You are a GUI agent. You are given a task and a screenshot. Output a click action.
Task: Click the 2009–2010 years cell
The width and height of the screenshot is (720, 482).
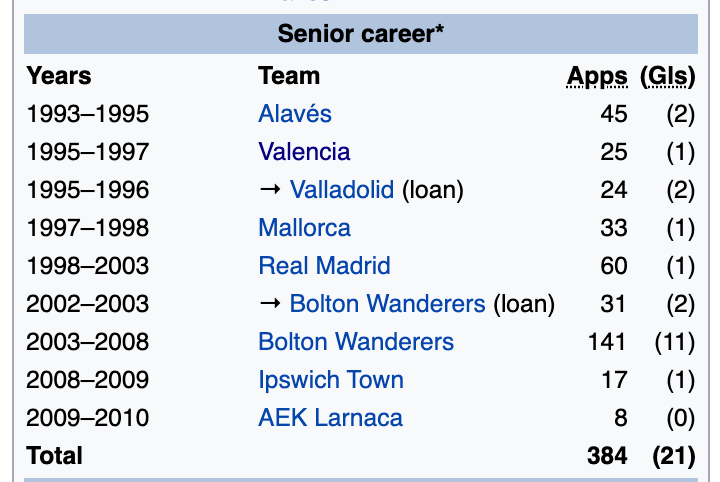pos(88,418)
